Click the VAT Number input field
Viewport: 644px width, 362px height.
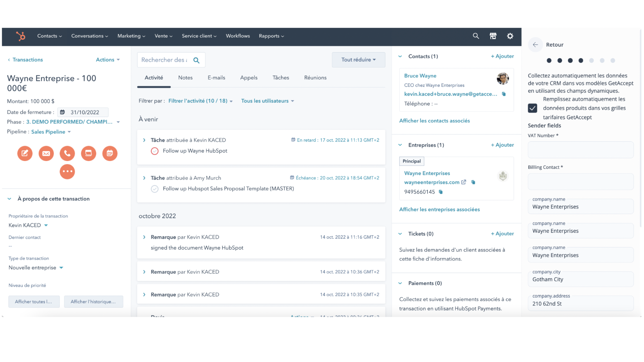click(x=581, y=150)
